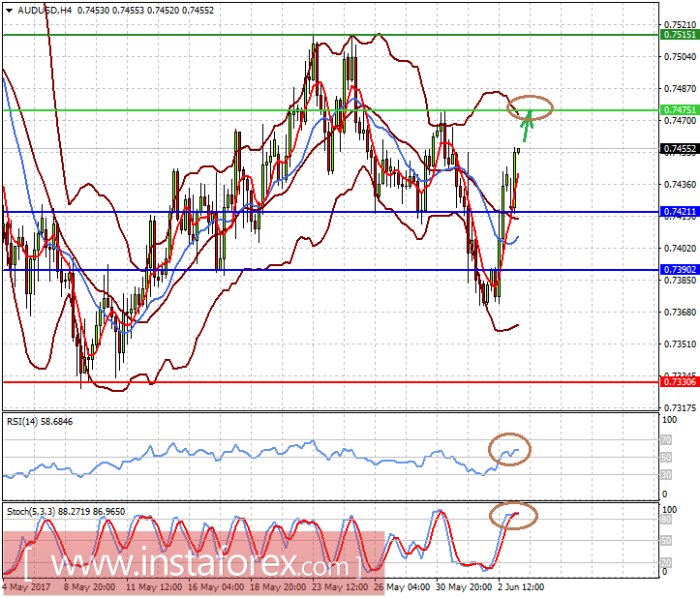
Task: Select the blue 0.74211 level label
Action: tap(680, 212)
